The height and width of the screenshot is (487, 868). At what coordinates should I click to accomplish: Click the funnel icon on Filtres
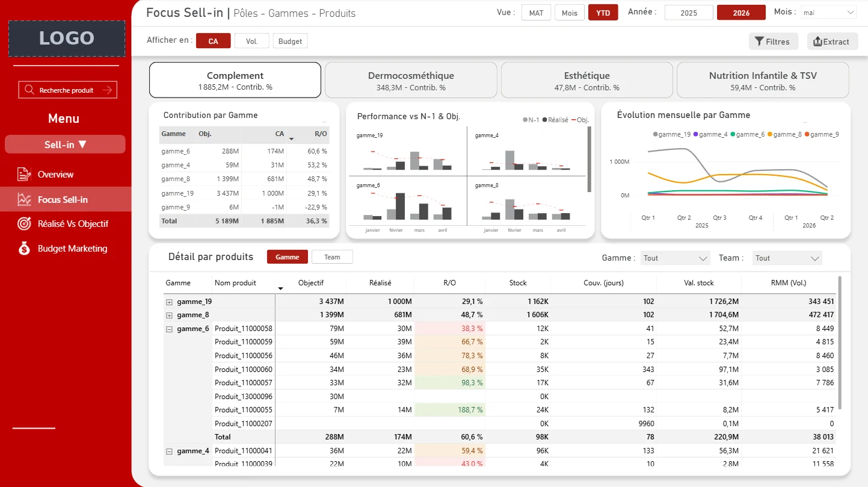[760, 42]
